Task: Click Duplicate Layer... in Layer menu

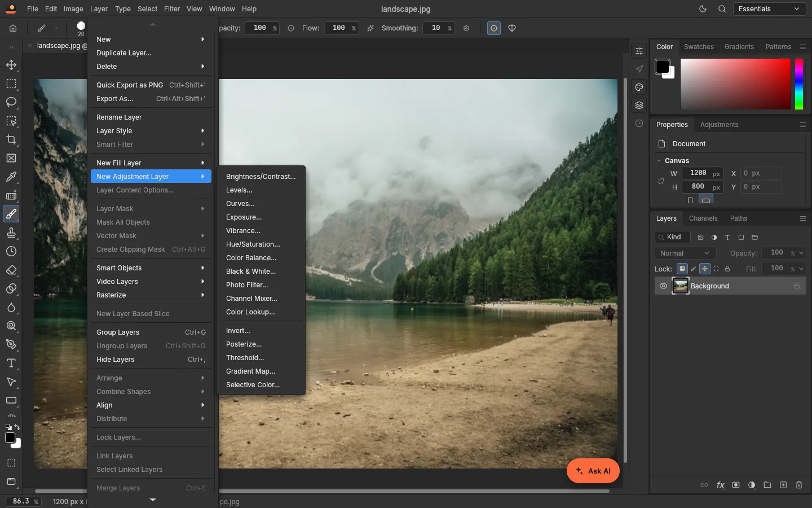Action: click(x=151, y=53)
